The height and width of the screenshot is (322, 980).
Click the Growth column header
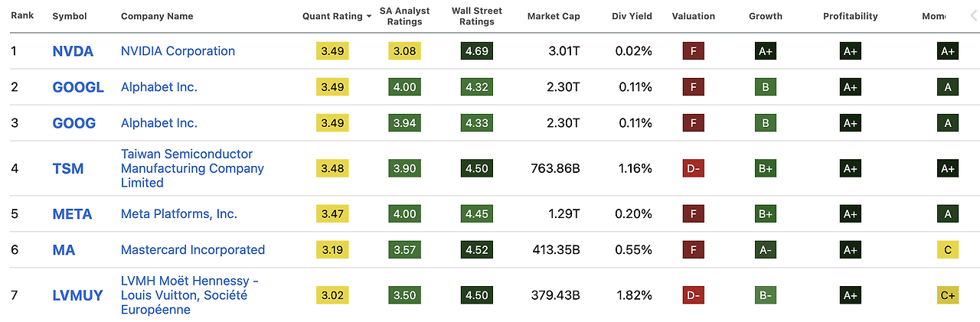click(x=765, y=16)
